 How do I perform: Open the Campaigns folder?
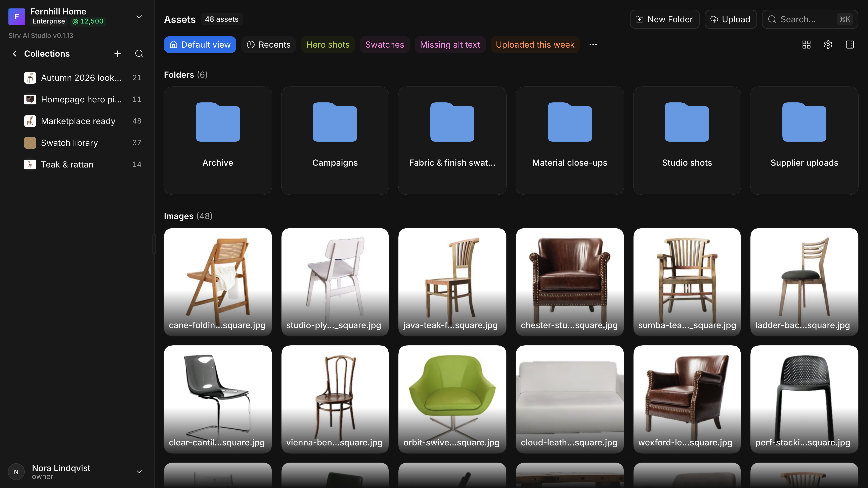(x=335, y=140)
